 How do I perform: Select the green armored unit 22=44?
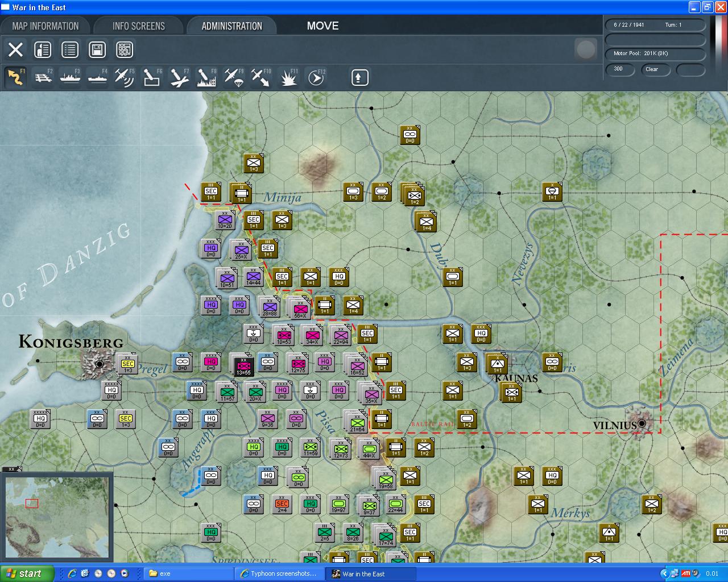point(395,504)
